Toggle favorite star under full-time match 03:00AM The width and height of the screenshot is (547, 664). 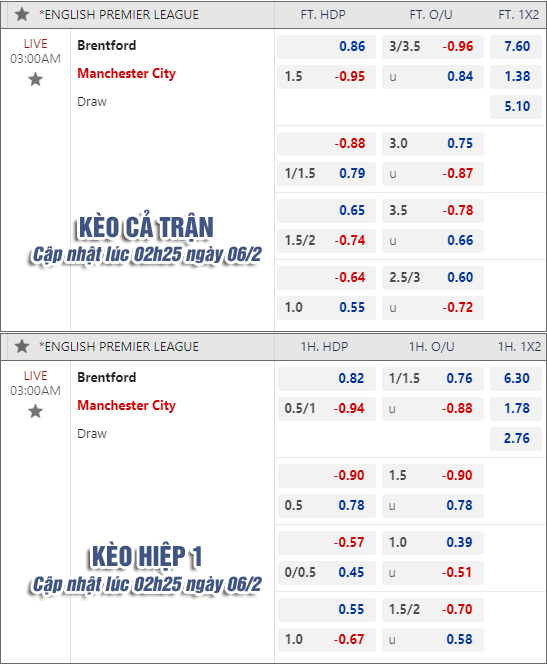tap(36, 79)
